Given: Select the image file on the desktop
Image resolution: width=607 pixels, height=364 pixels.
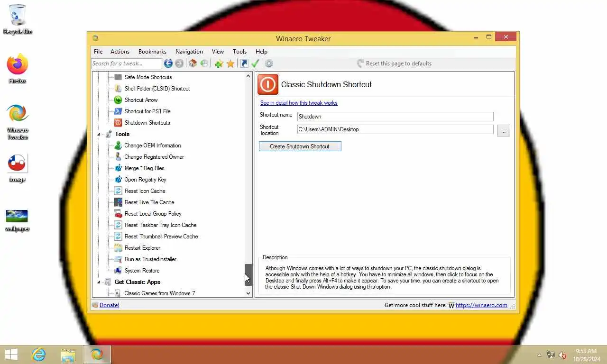Looking at the screenshot, I should pyautogui.click(x=18, y=168).
